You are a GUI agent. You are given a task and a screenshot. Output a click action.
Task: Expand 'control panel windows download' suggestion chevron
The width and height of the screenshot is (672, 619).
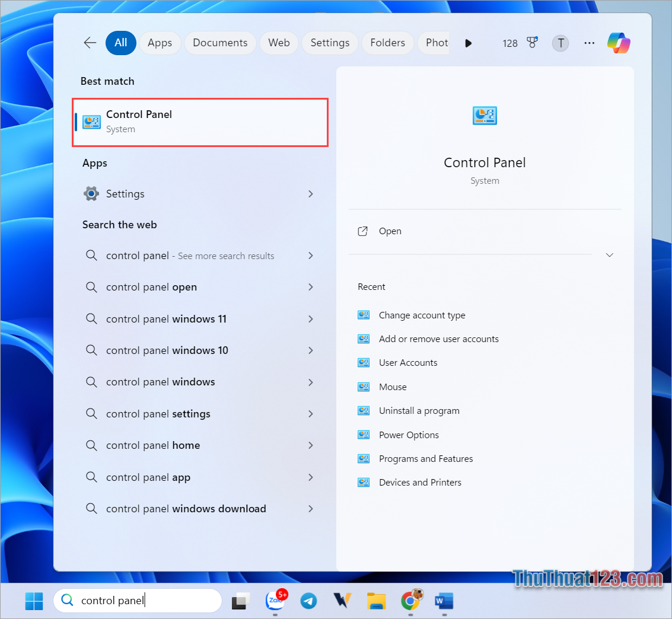pyautogui.click(x=311, y=509)
